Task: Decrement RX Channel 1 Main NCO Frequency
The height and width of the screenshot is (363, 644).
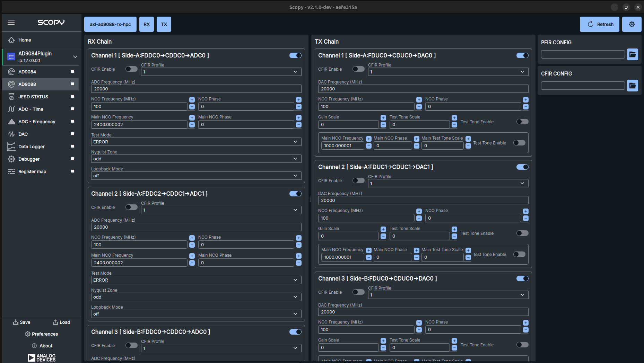Action: 192,125
